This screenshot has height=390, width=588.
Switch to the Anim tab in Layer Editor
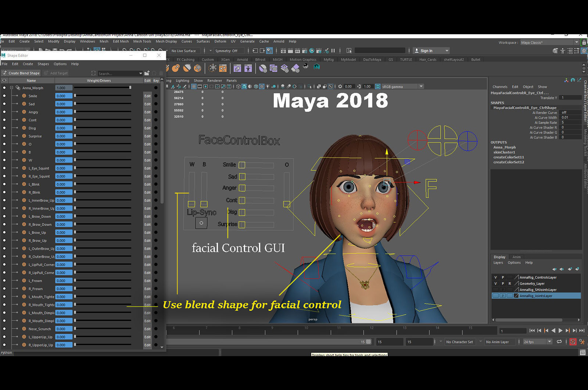(x=516, y=257)
